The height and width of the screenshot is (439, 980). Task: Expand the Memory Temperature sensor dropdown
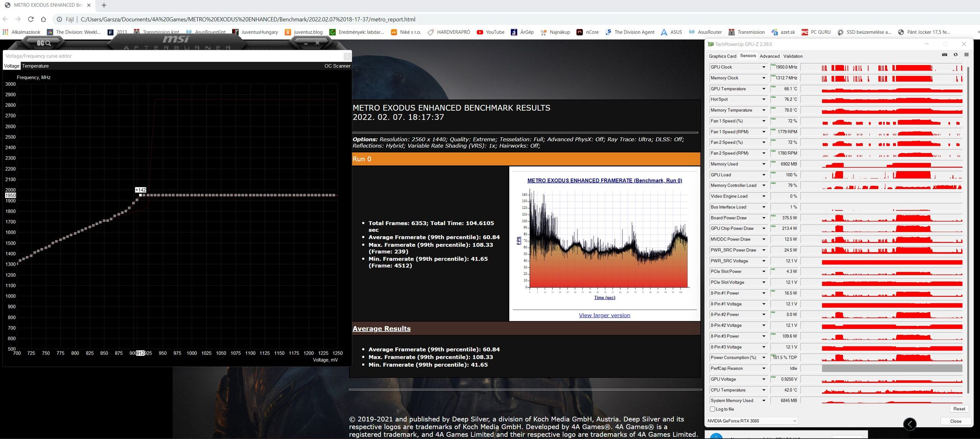pyautogui.click(x=763, y=110)
